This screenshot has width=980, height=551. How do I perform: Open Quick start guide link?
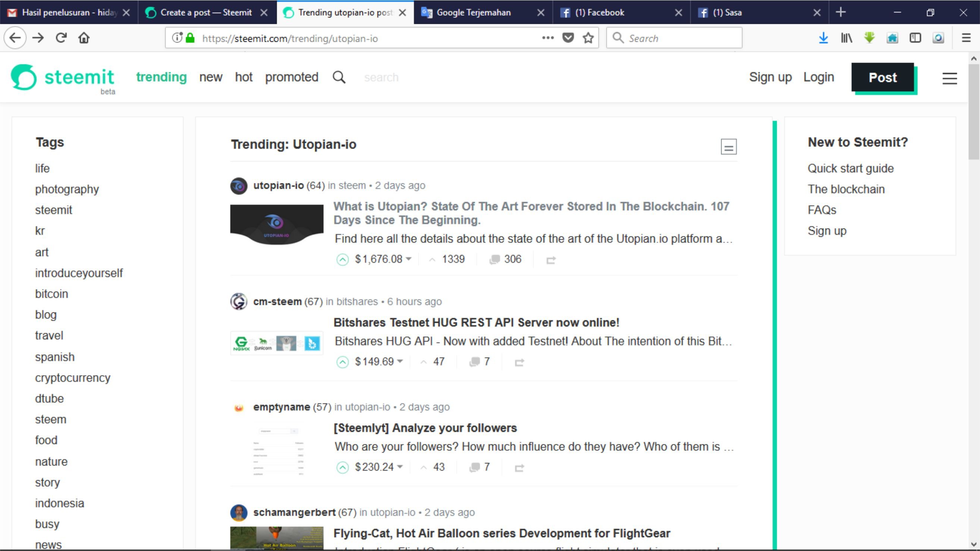point(851,169)
